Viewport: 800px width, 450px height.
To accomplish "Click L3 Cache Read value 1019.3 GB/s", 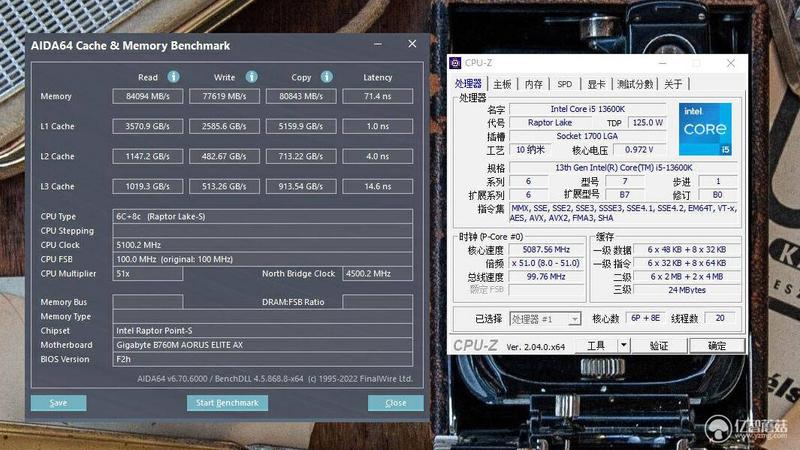I will [147, 186].
